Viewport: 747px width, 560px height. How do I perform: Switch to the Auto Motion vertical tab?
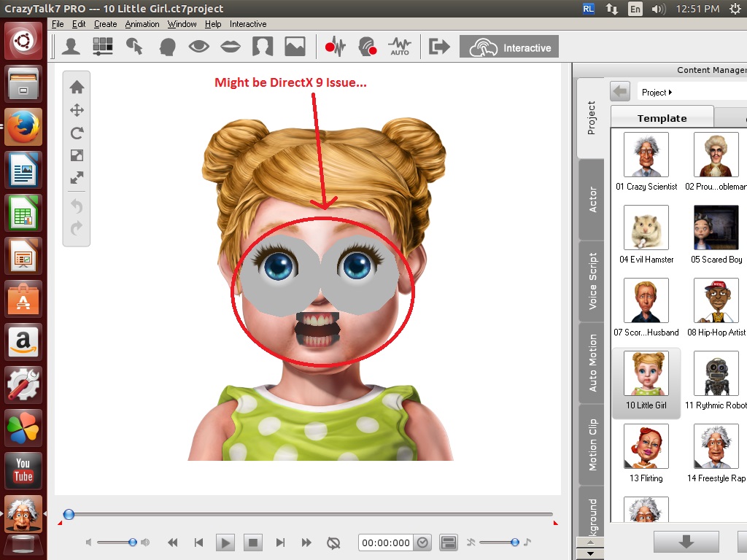point(592,363)
